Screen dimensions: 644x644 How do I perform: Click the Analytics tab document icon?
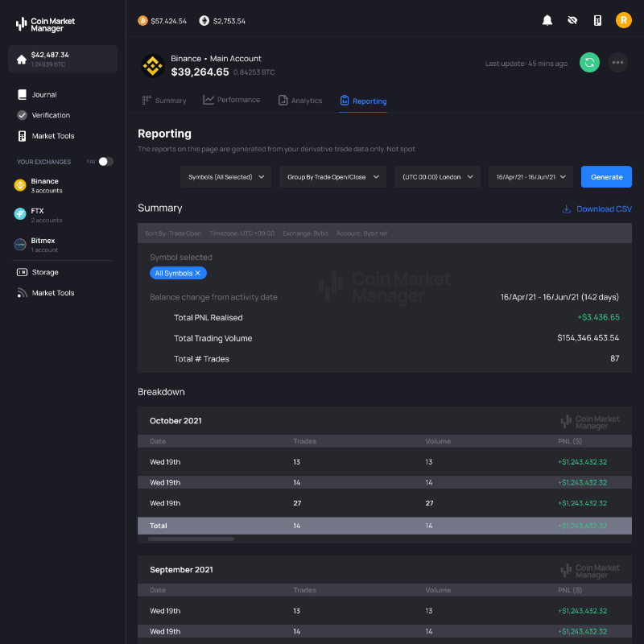283,100
